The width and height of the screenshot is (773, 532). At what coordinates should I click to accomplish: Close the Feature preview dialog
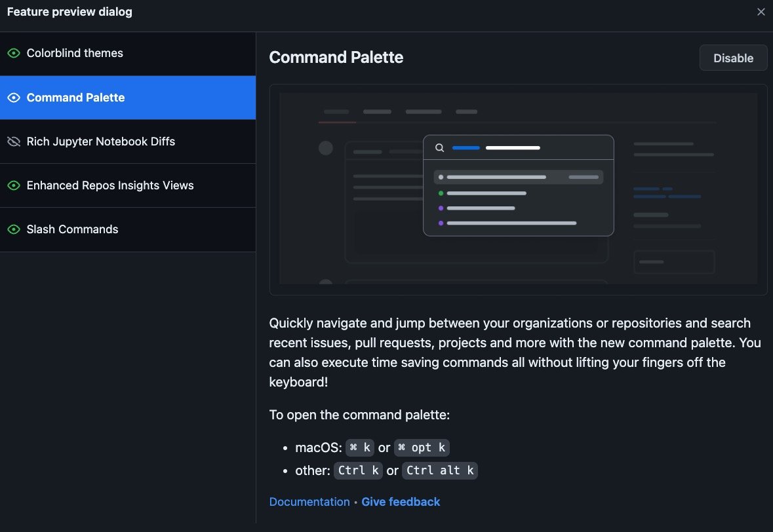[761, 12]
